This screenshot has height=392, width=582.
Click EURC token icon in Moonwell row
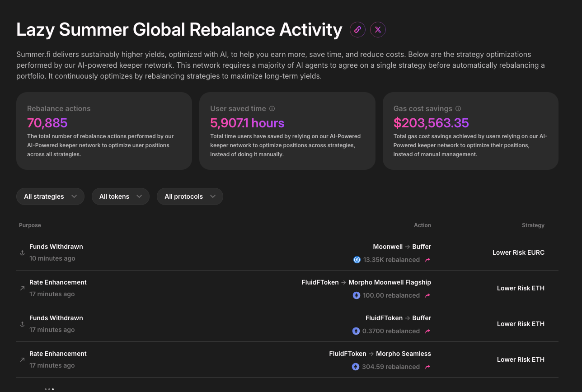coord(357,260)
